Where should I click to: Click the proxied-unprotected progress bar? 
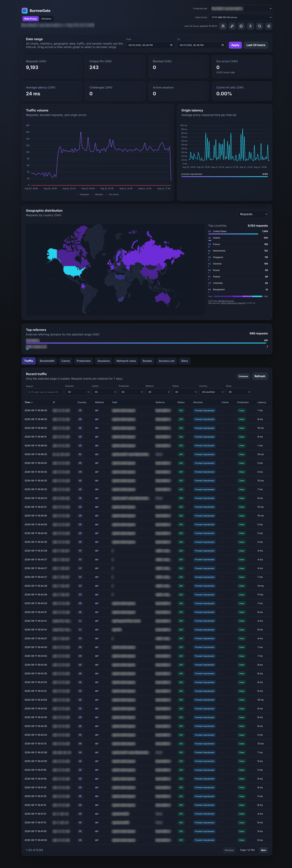(225, 177)
